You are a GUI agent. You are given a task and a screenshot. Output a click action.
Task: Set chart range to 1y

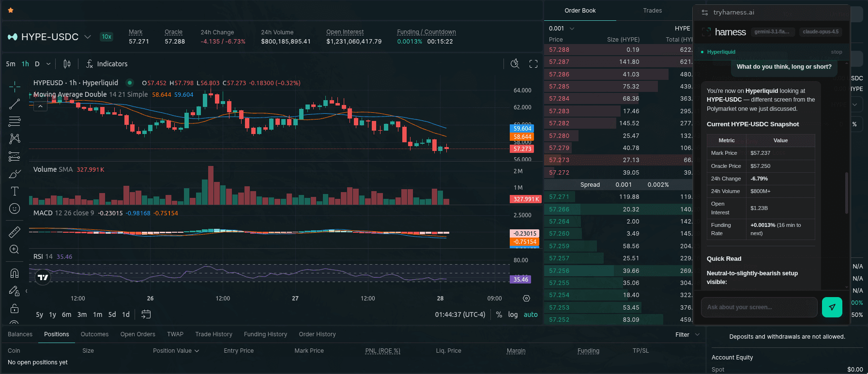(x=52, y=314)
